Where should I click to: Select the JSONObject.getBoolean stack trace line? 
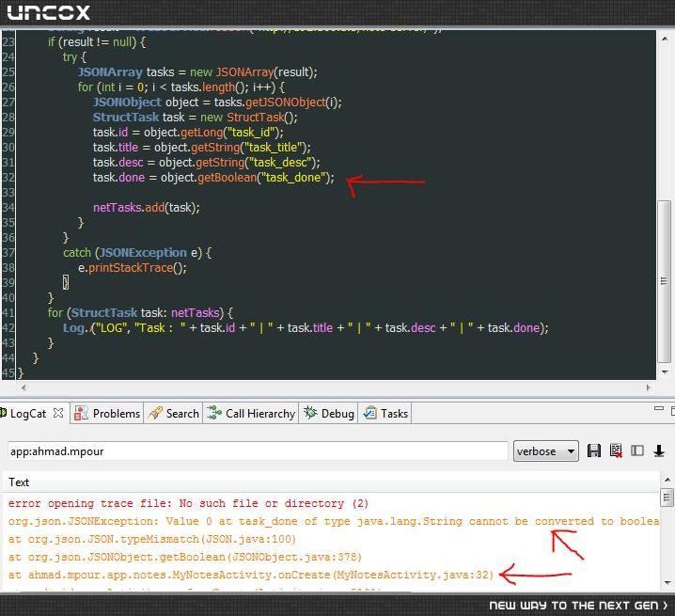[185, 558]
